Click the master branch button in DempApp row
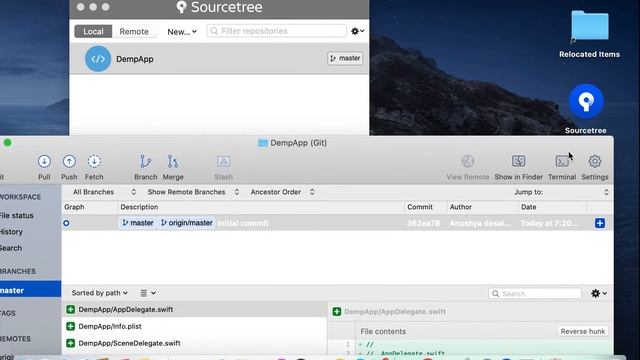640x360 pixels. [x=345, y=58]
